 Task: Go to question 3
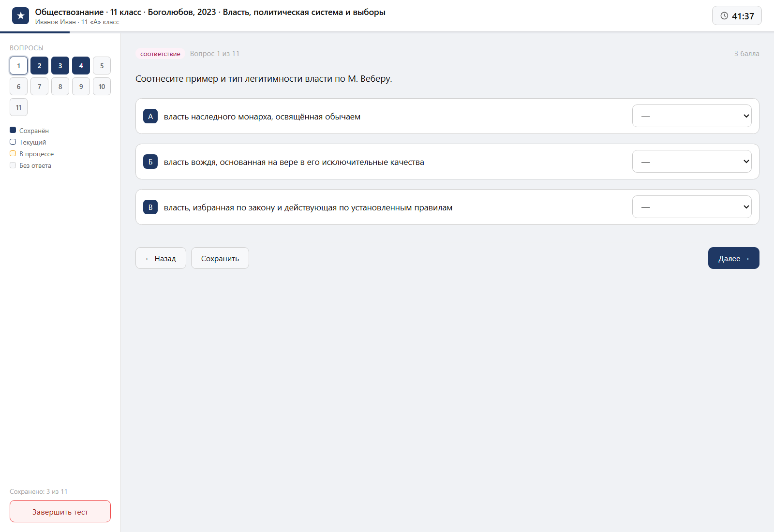point(60,66)
